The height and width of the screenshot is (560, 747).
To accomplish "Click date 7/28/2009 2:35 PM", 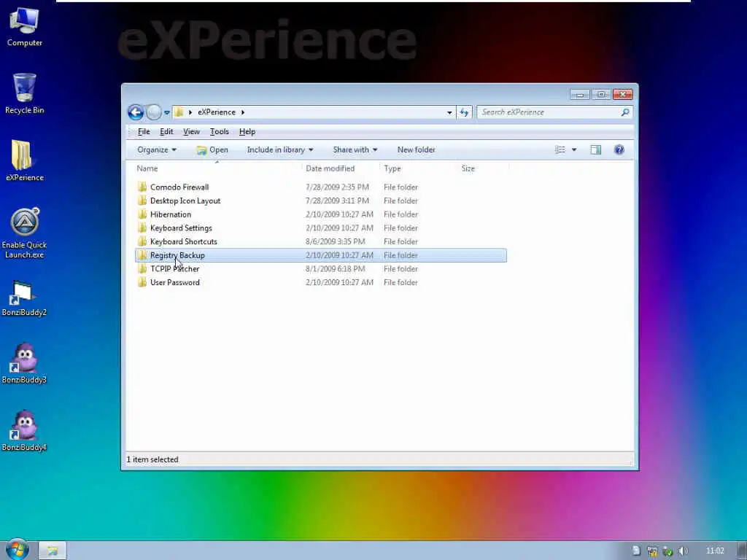I will 337,187.
